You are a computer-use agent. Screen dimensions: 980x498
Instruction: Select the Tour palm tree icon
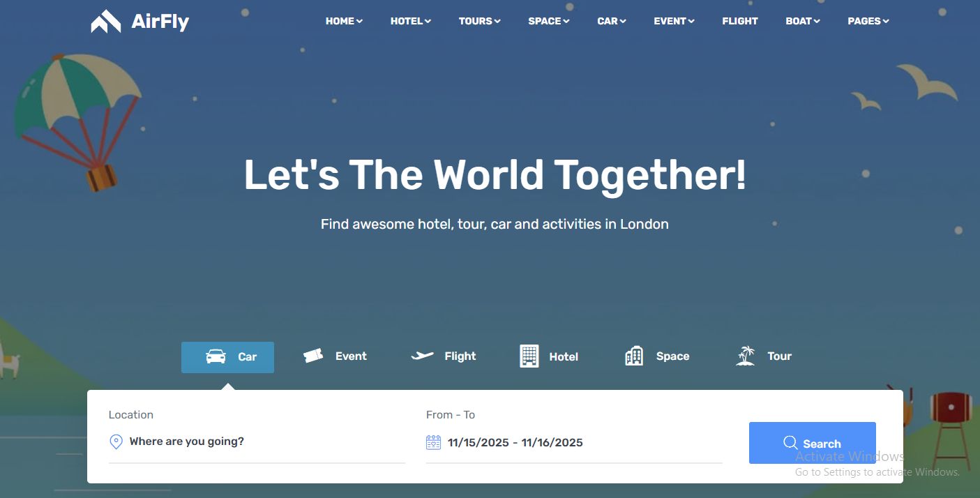click(746, 356)
